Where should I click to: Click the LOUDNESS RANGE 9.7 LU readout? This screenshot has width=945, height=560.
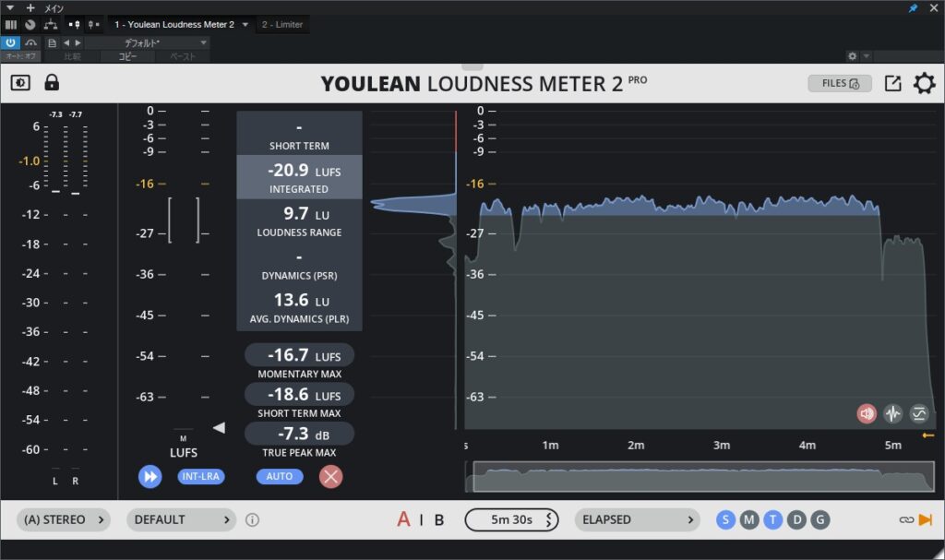point(300,220)
